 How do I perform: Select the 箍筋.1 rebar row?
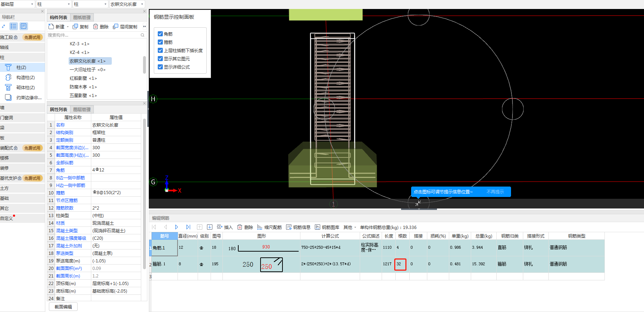377,264
